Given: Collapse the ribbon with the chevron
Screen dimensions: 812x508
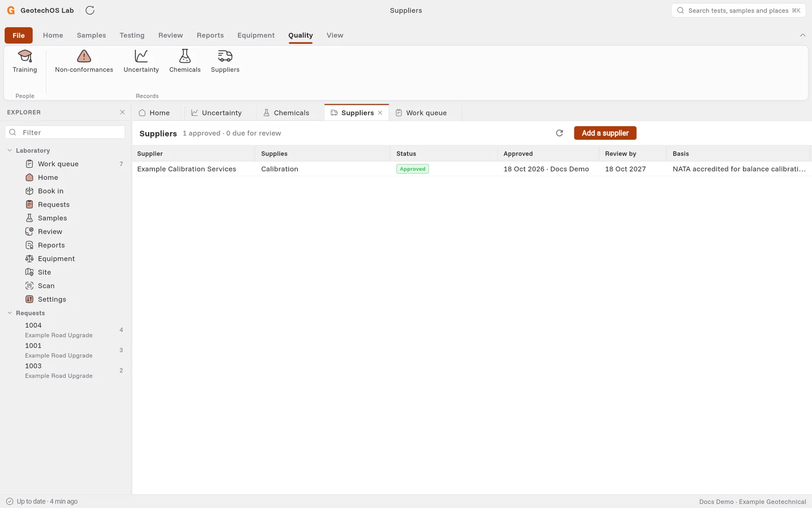Looking at the screenshot, I should click(802, 35).
